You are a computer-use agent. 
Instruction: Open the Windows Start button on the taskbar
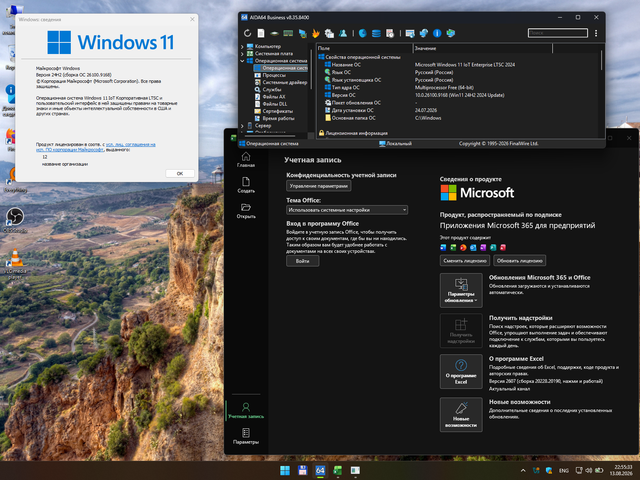285,471
